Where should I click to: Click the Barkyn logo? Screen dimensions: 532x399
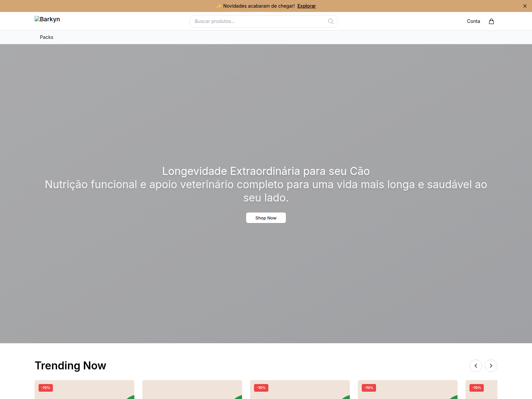click(x=47, y=19)
